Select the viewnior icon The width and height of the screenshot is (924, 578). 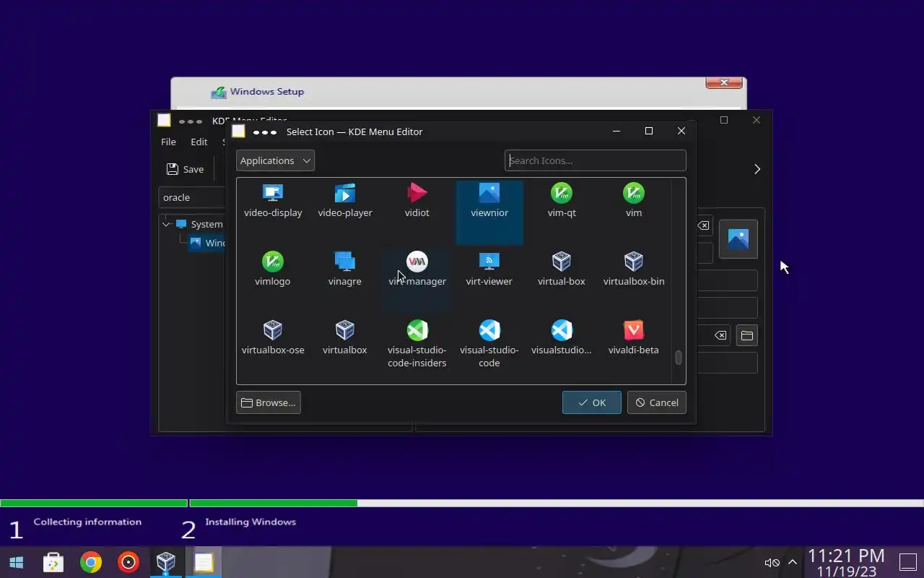point(489,212)
